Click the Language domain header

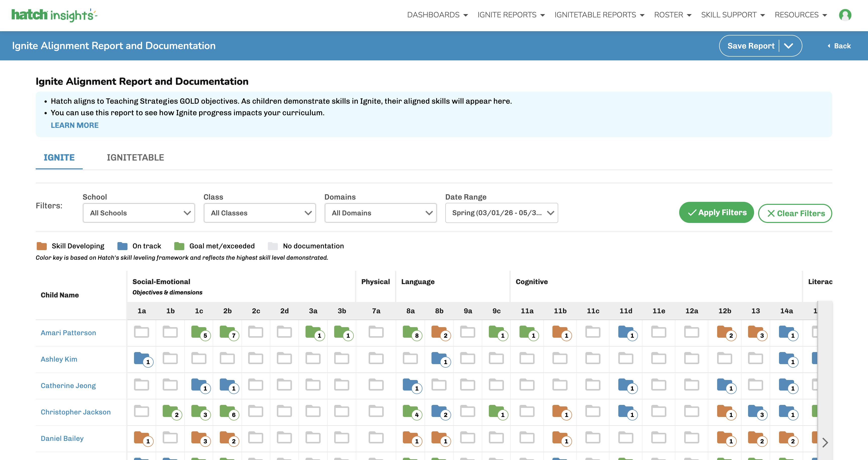click(418, 282)
